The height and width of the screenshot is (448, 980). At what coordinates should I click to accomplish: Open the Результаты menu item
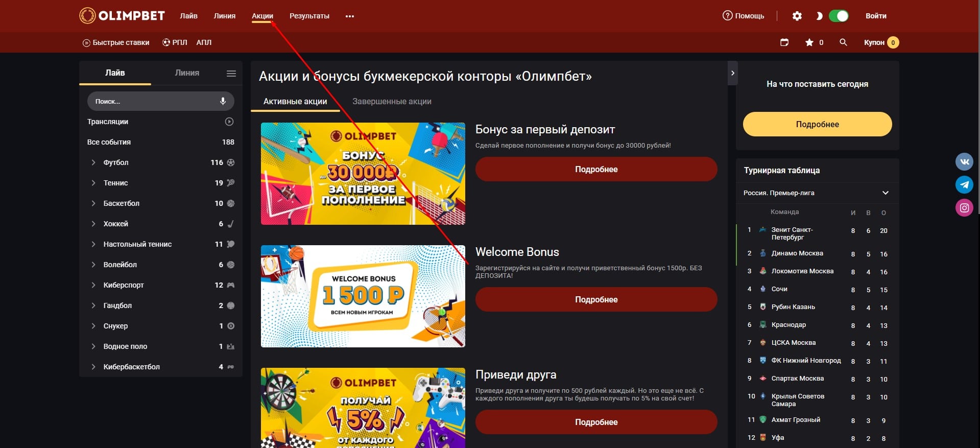(x=309, y=16)
